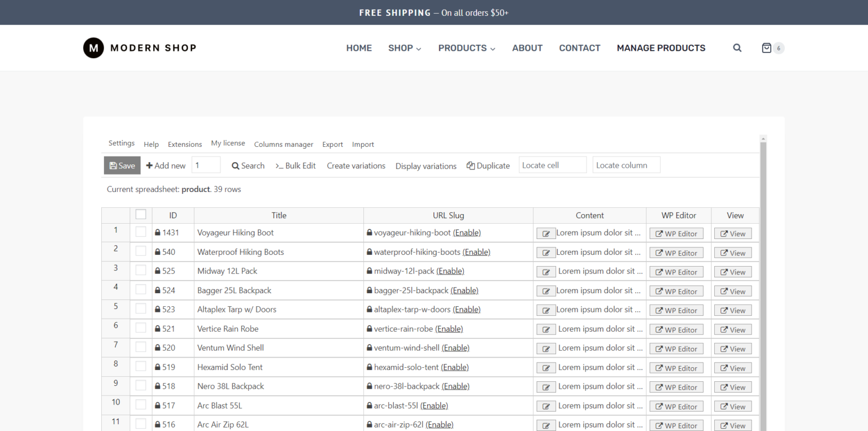Select the checkbox beside Arc Blast 55L

click(141, 405)
